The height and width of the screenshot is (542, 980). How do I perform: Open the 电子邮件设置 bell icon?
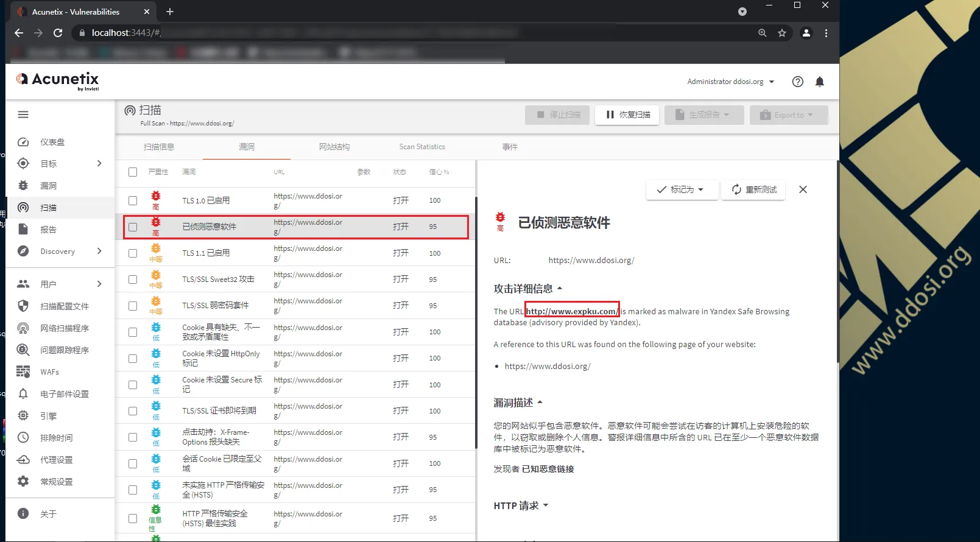coord(23,394)
